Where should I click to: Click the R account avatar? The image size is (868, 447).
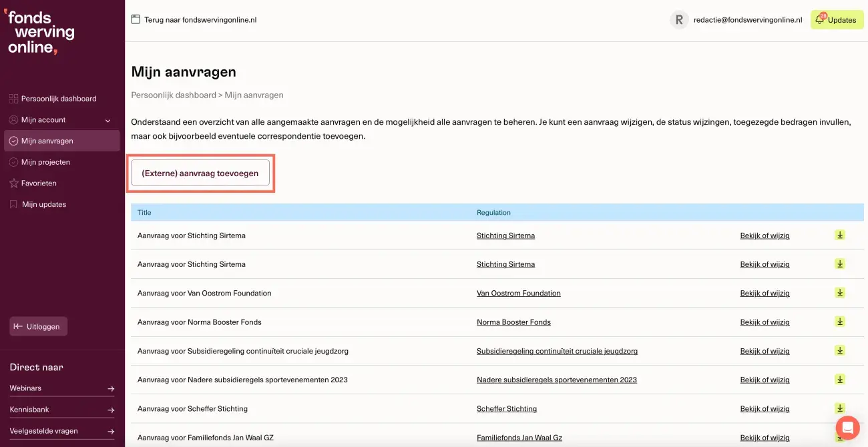tap(678, 19)
